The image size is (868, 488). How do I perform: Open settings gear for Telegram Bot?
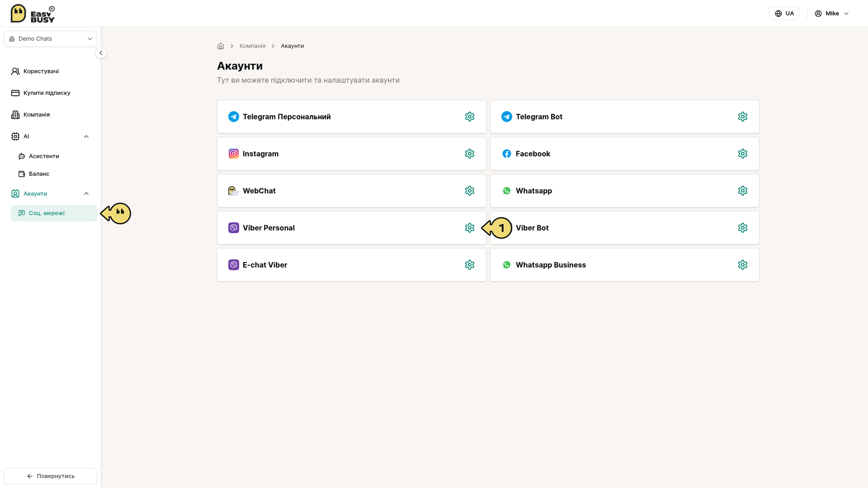(743, 117)
